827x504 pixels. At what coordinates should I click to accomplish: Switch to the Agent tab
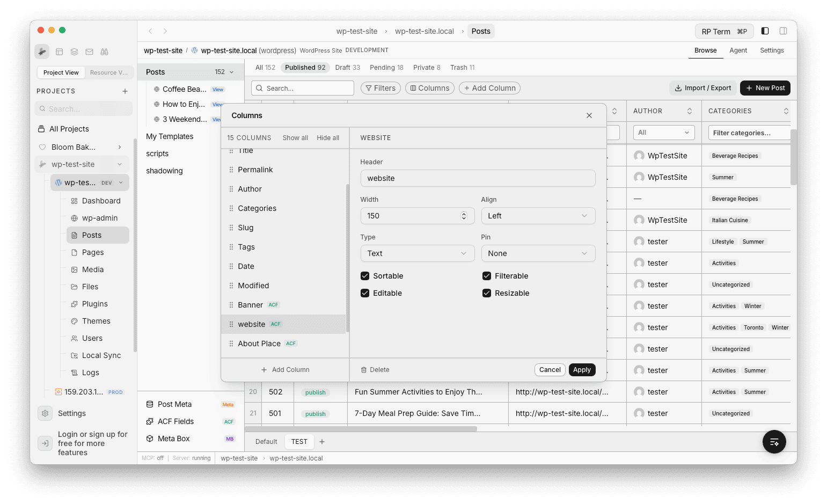coord(738,50)
